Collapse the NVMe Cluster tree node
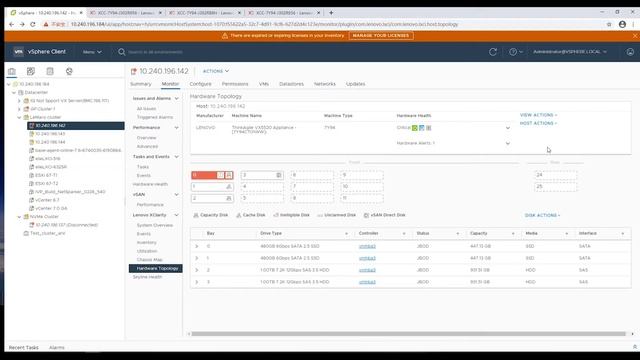 pyautogui.click(x=19, y=217)
